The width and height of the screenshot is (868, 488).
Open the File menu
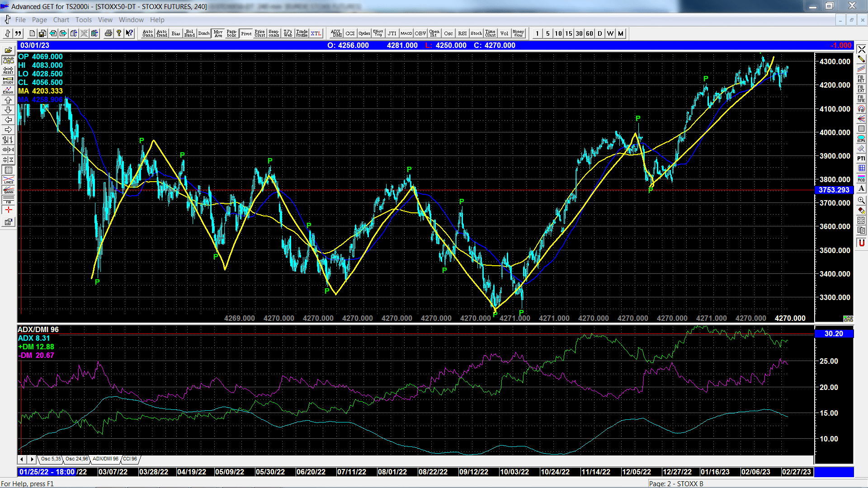(20, 20)
